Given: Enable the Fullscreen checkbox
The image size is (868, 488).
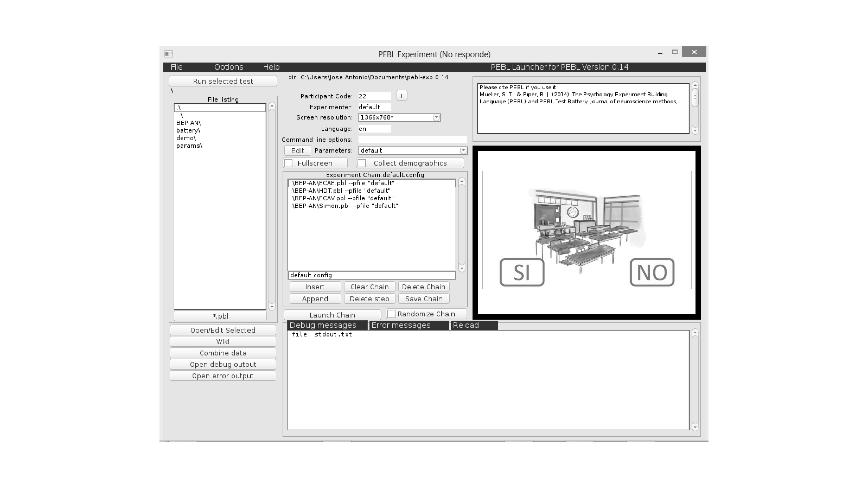Looking at the screenshot, I should pos(288,163).
